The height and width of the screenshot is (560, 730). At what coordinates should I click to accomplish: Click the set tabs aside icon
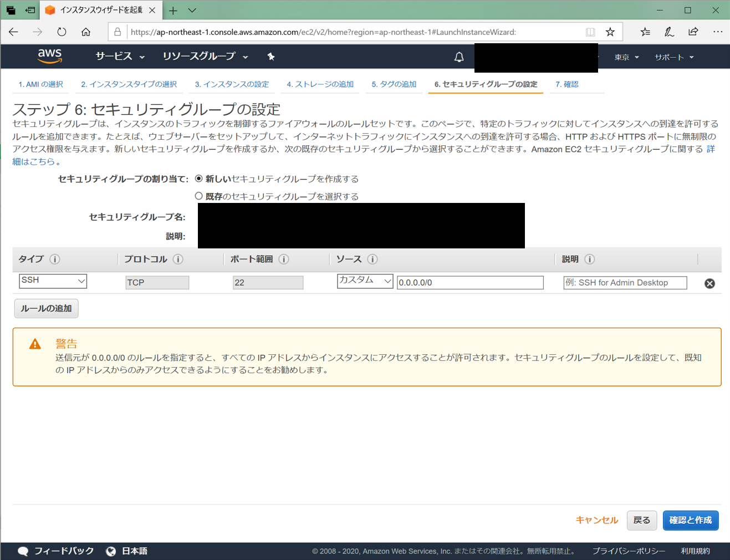point(30,11)
